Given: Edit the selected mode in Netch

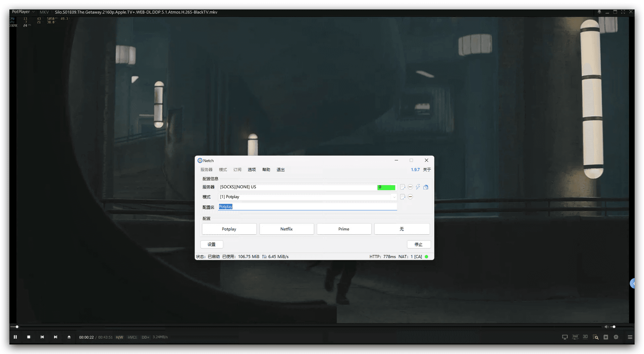Looking at the screenshot, I should point(402,197).
